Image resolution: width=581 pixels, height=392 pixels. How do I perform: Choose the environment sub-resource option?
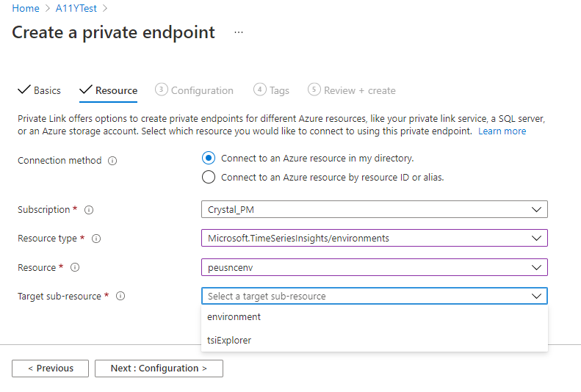(234, 317)
